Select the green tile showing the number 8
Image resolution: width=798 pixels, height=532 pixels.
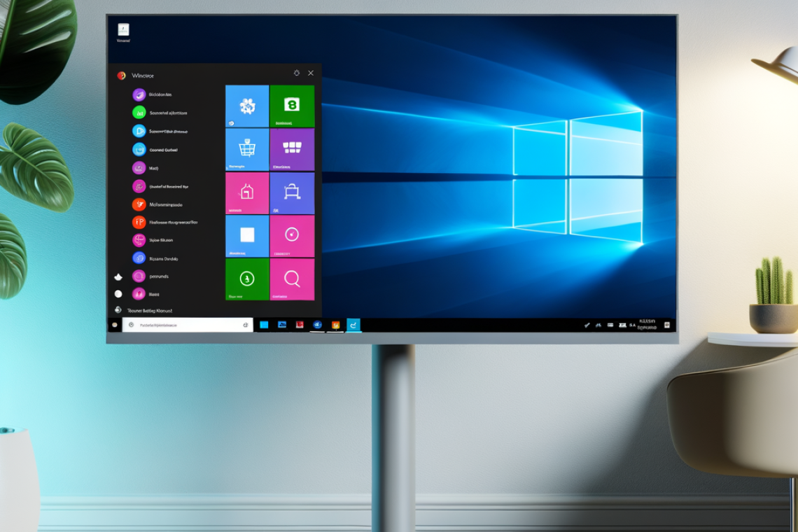[x=294, y=105]
